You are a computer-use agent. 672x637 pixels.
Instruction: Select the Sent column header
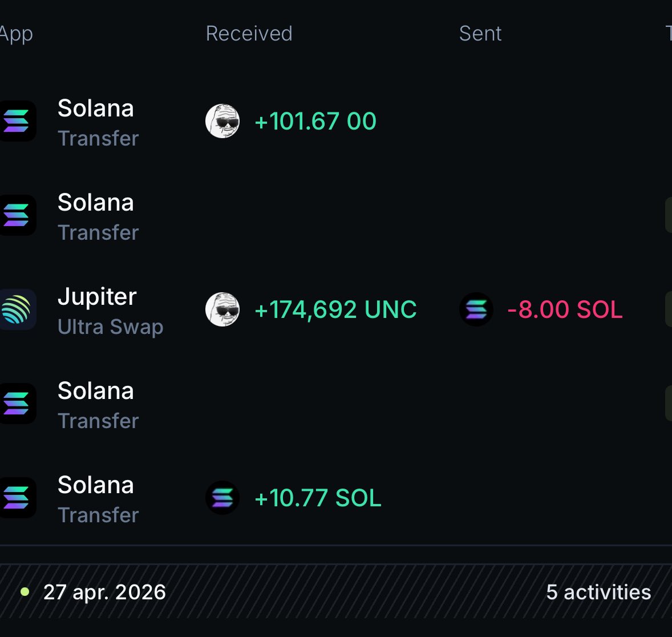pos(480,34)
